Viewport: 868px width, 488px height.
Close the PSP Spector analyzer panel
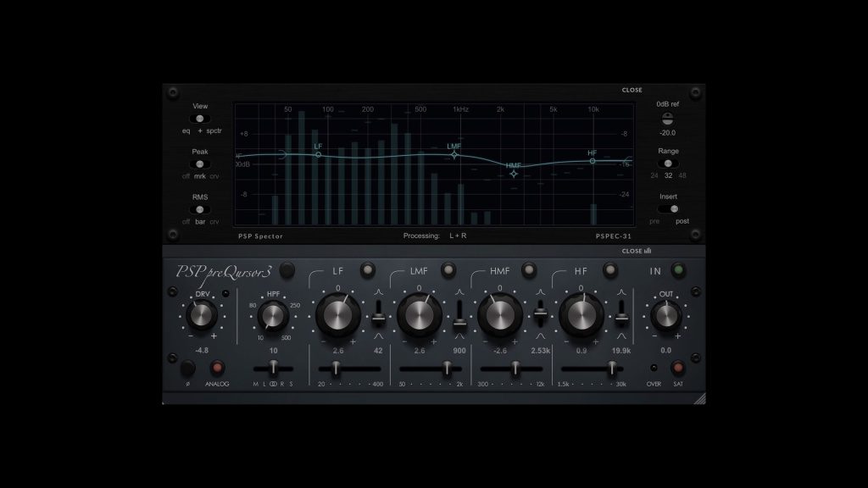pos(632,90)
